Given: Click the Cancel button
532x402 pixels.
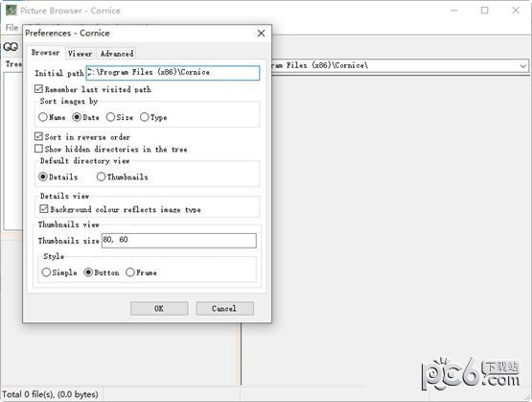Looking at the screenshot, I should 224,308.
